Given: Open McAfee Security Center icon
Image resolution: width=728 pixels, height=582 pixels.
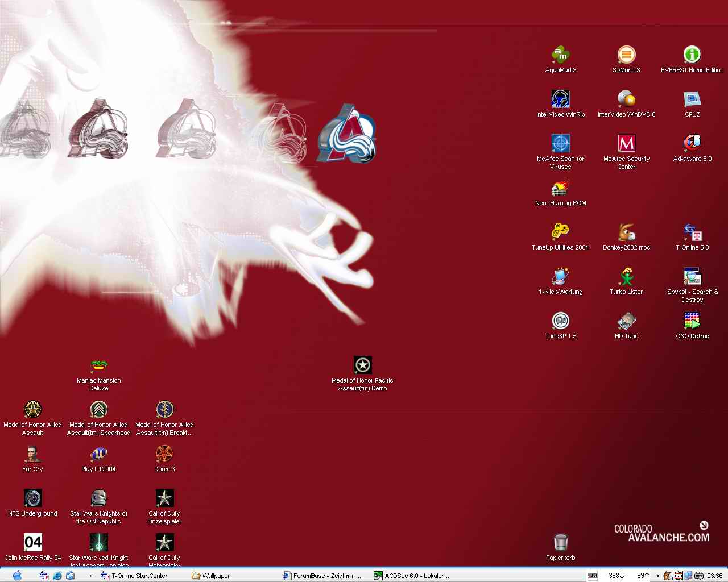Looking at the screenshot, I should click(x=626, y=143).
